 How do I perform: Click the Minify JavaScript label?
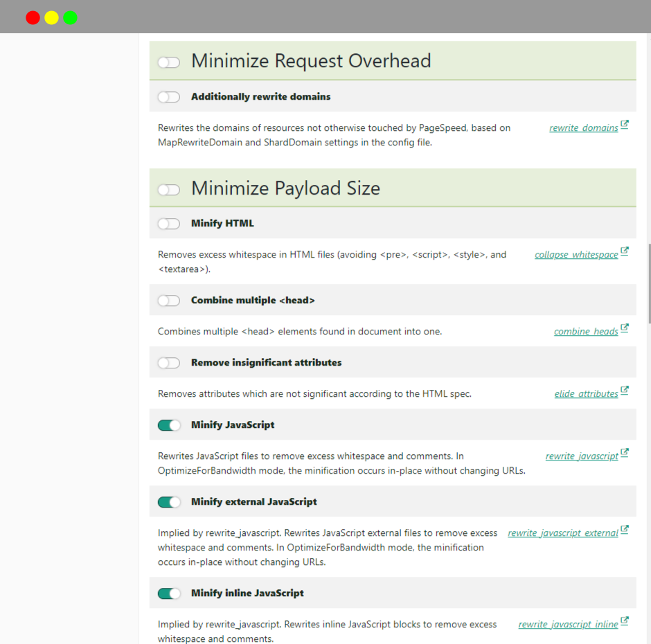tap(233, 424)
